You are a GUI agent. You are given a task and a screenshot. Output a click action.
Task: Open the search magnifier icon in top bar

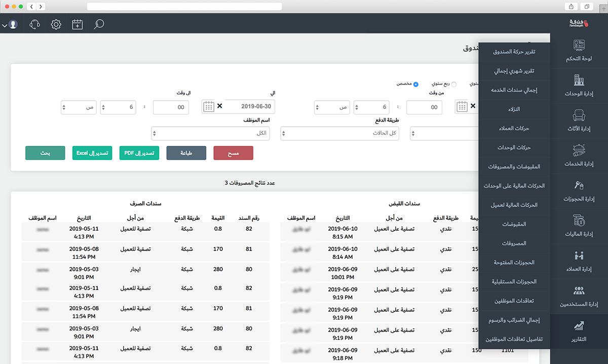click(99, 24)
